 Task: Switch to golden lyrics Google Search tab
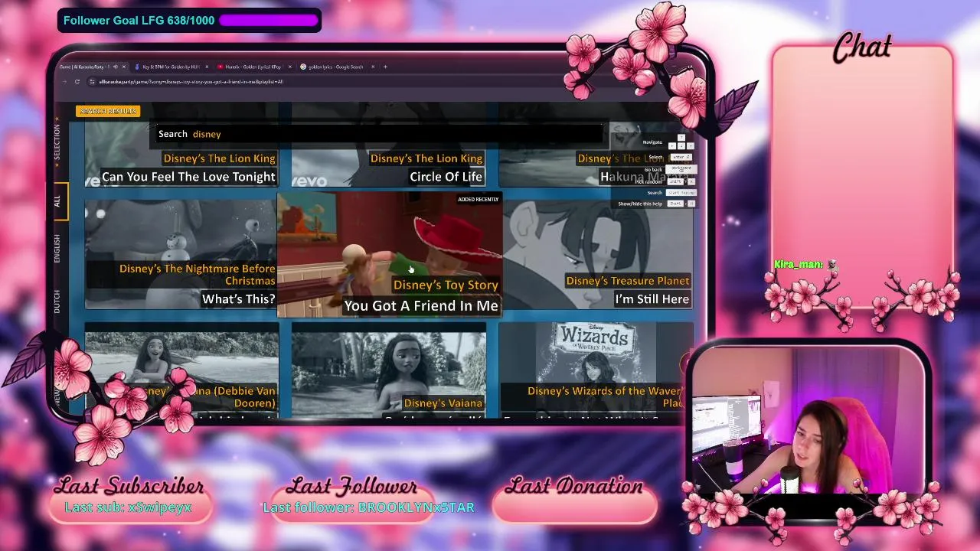coord(335,67)
